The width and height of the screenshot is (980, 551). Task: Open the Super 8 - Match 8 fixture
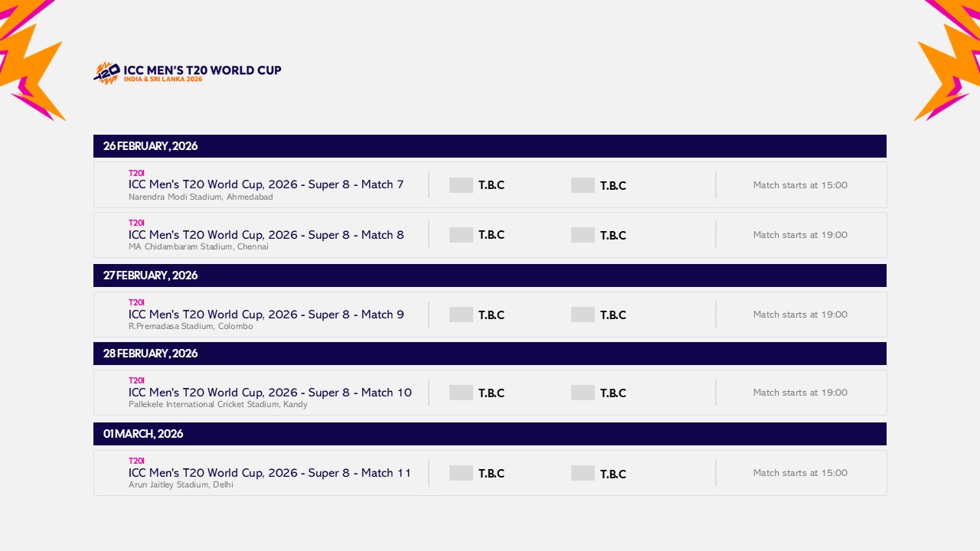pyautogui.click(x=266, y=235)
